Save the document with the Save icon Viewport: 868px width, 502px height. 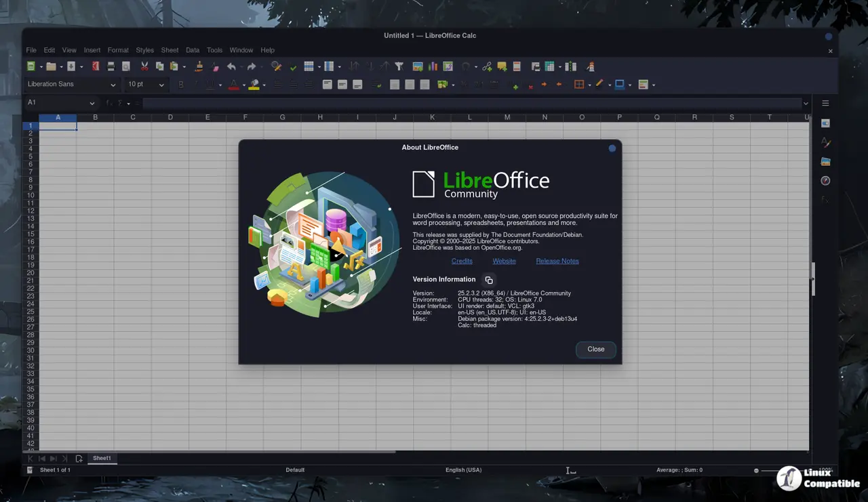tap(71, 66)
